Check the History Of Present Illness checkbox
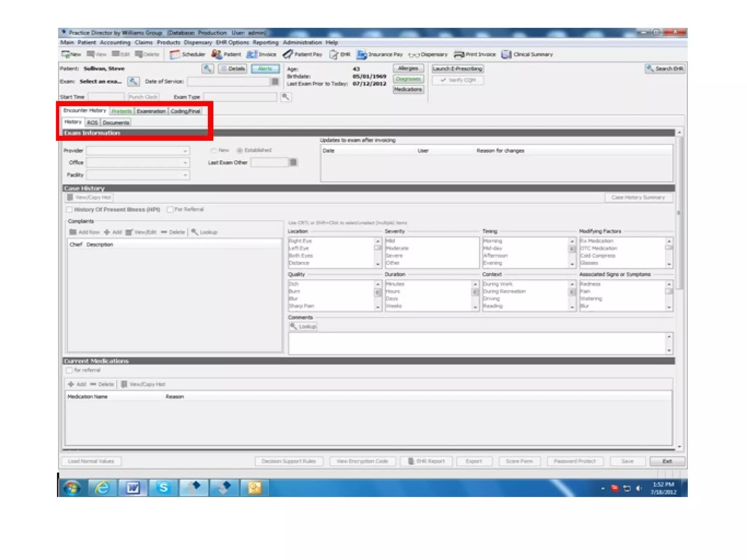The height and width of the screenshot is (560, 747). pos(69,209)
